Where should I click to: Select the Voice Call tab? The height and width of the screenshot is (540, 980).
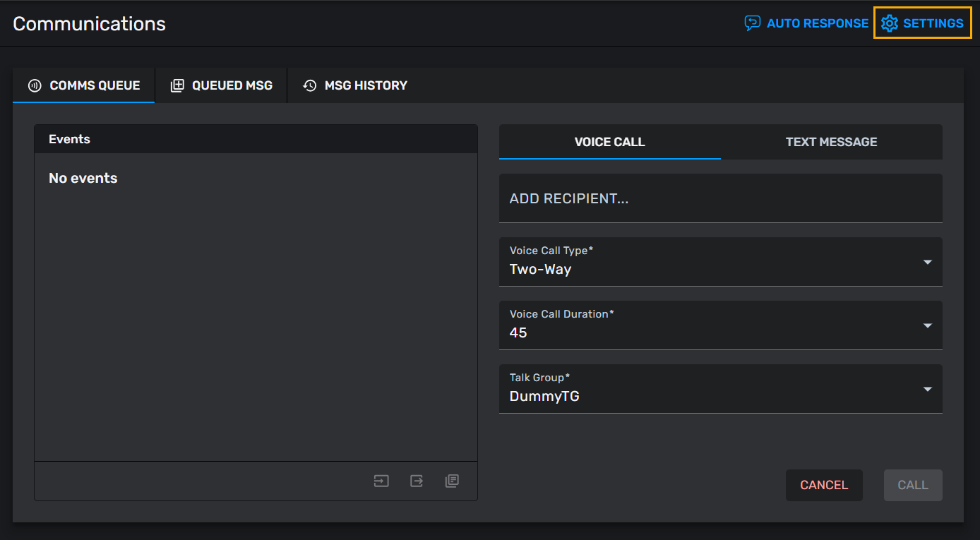[609, 142]
